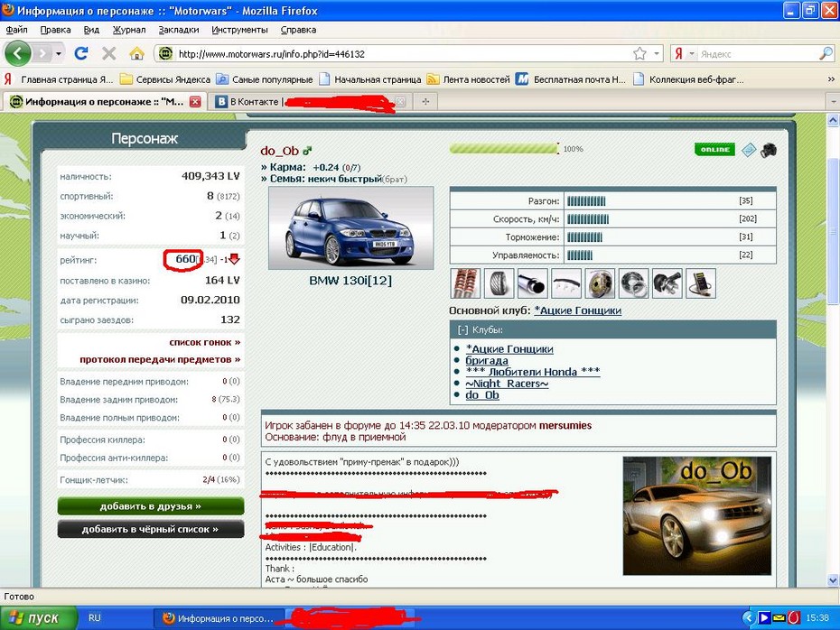The image size is (840, 630).
Task: Click добавить в чёрный список button
Action: (x=151, y=529)
